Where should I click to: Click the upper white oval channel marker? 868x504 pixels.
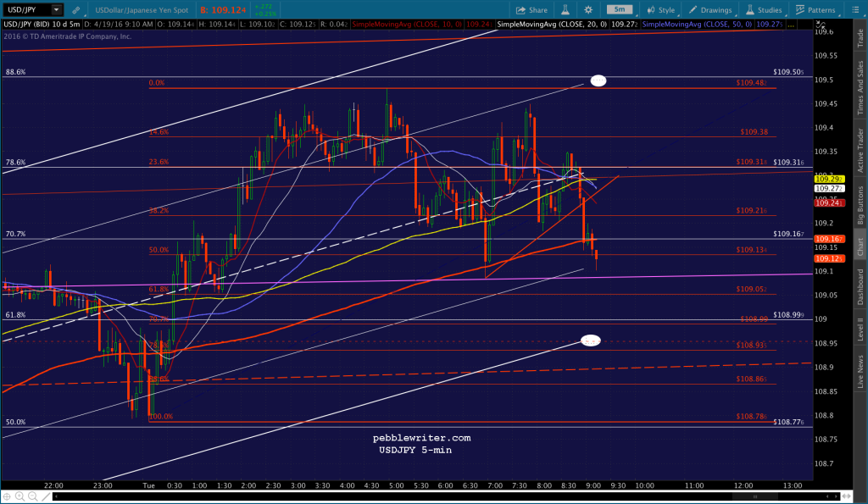[x=598, y=80]
